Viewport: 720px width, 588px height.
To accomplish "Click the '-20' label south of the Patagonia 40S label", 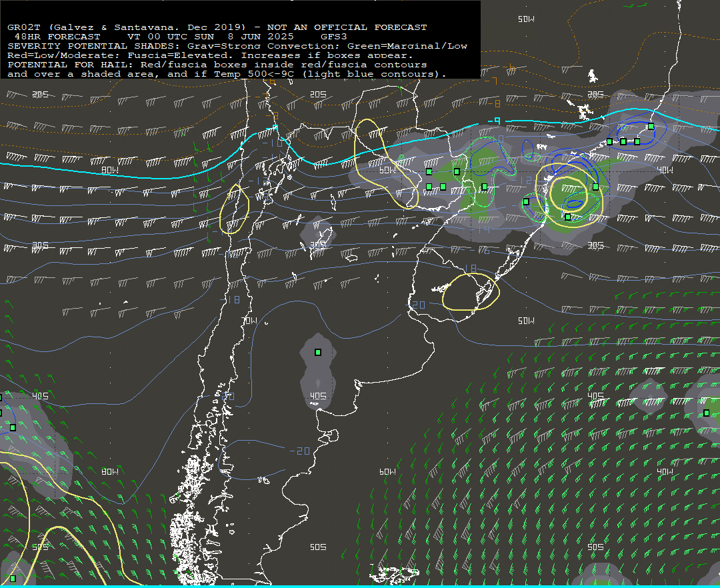I will (x=300, y=452).
